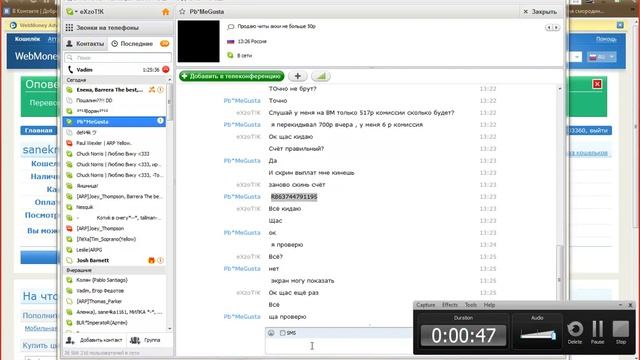Click the info icon on Josh Barnett row
This screenshot has width=640, height=360.
160,260
